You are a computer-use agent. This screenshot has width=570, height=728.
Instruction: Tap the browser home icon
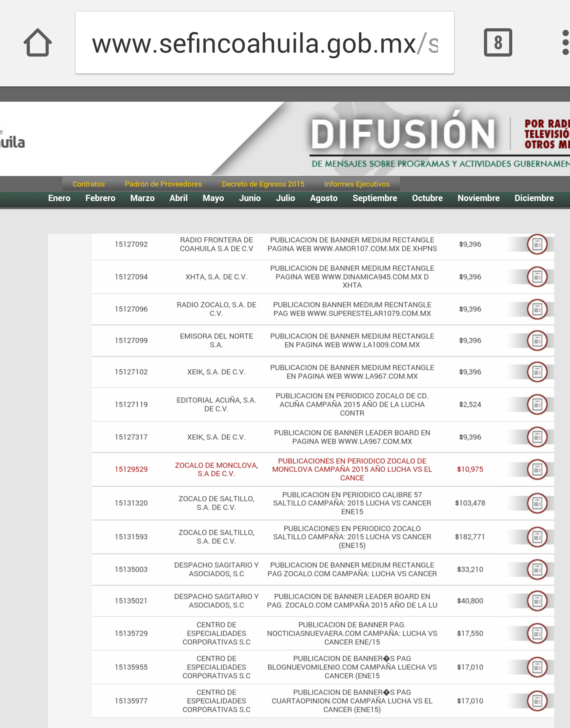click(38, 42)
